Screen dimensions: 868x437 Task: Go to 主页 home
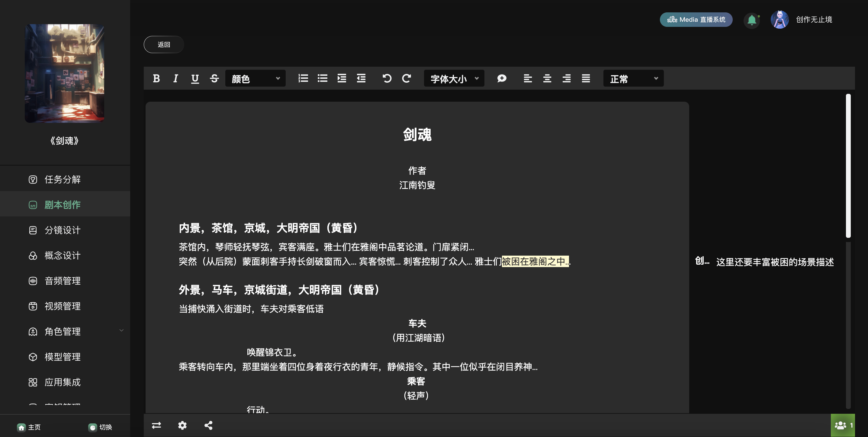(x=29, y=427)
